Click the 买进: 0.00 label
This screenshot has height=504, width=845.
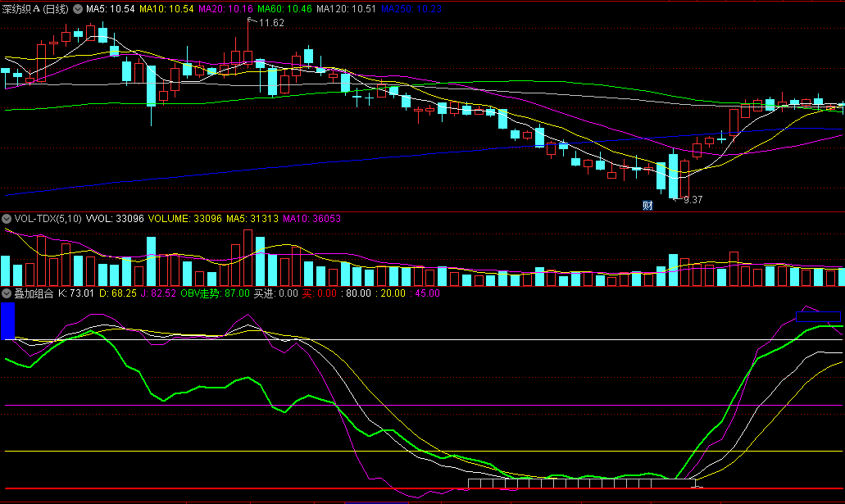pos(276,293)
